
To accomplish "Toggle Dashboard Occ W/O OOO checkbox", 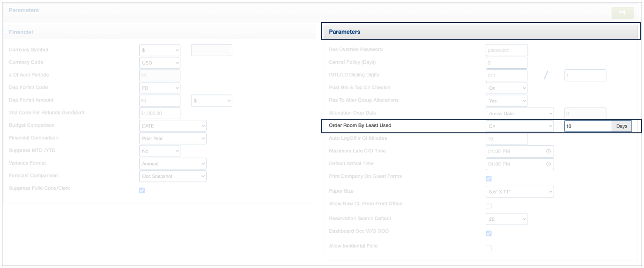I will (x=489, y=233).
